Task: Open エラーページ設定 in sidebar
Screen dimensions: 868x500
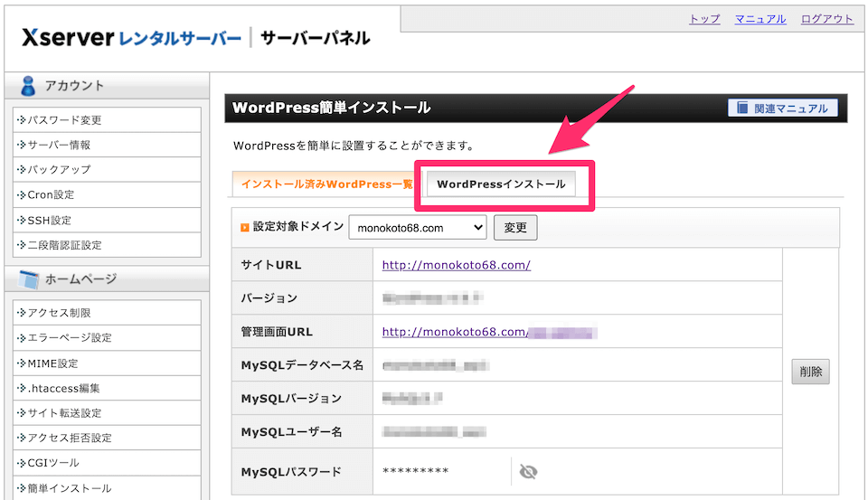Action: (x=107, y=337)
